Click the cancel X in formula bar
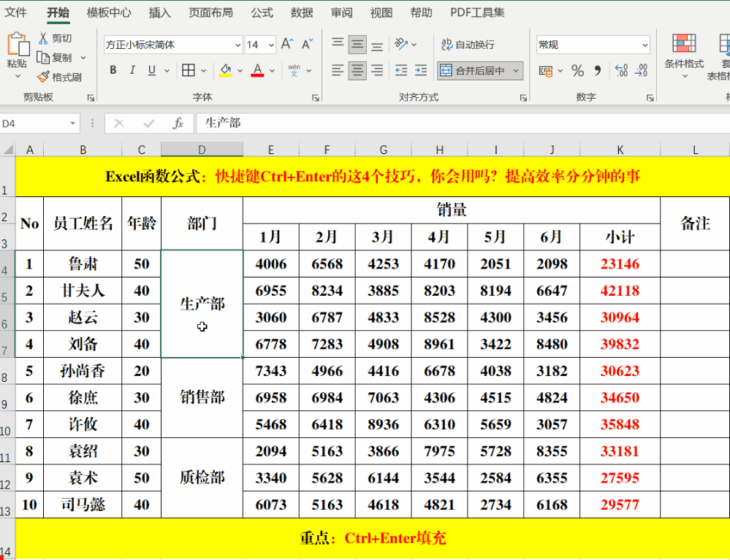This screenshot has height=560, width=730. point(119,123)
